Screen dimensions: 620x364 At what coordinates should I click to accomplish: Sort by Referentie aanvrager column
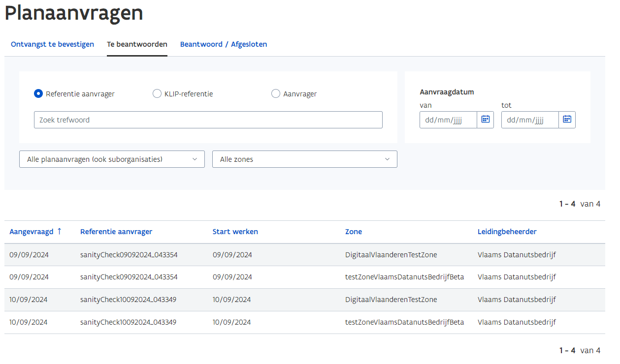116,232
